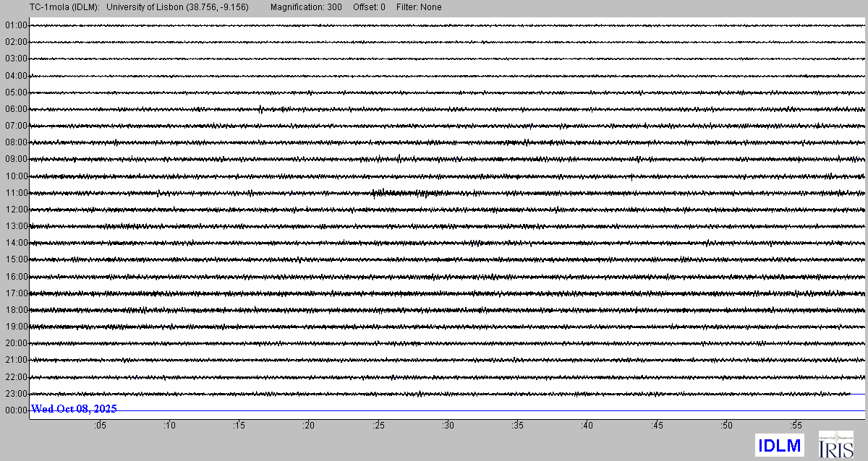Click the Wed Oct 08, 2025 date label
This screenshot has width=868, height=461.
tap(74, 409)
